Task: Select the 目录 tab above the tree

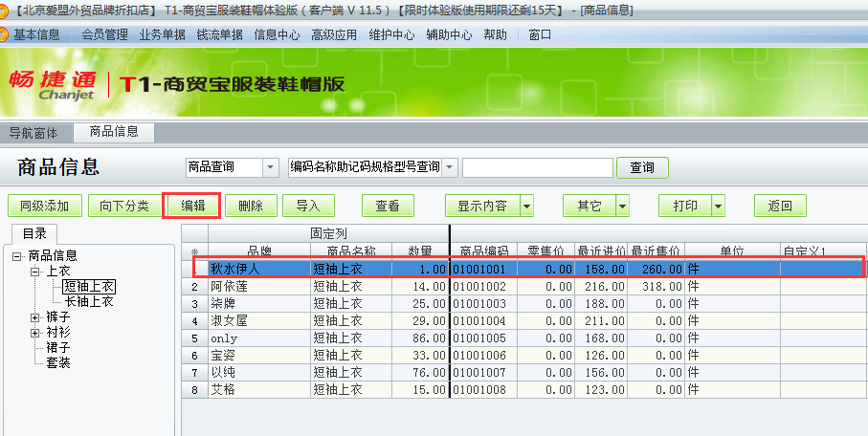Action: tap(34, 233)
